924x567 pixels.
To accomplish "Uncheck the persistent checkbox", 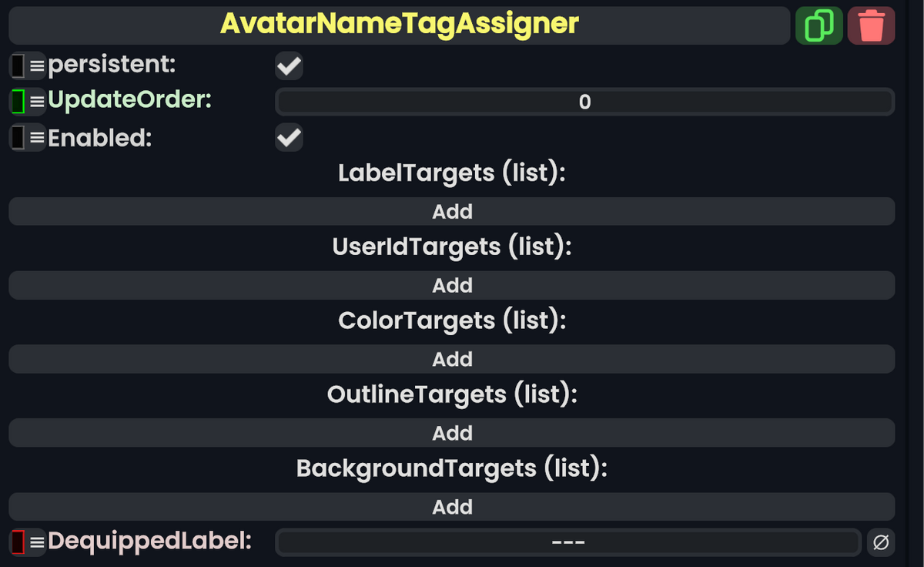I will pos(289,65).
